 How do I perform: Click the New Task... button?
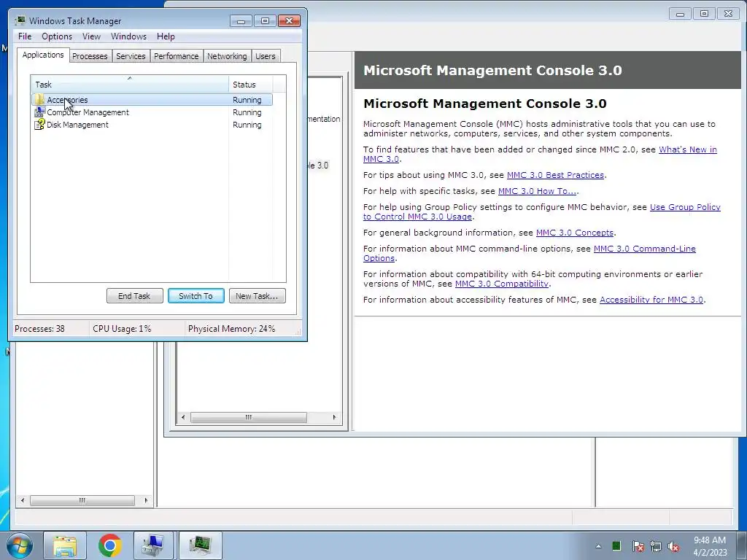coord(258,296)
